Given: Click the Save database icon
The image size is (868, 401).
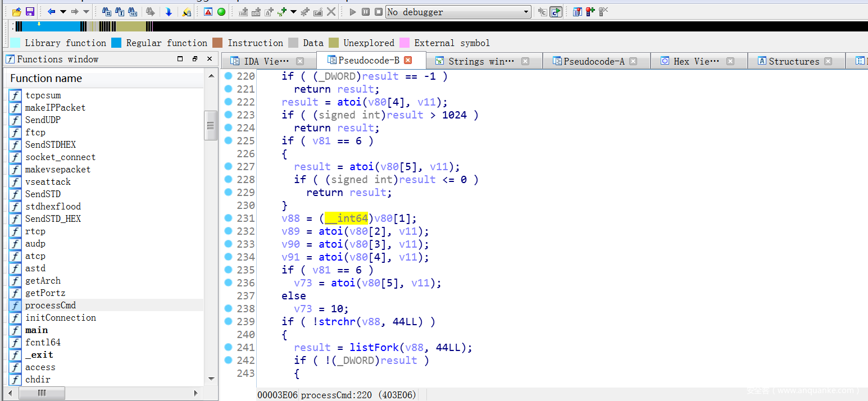Looking at the screenshot, I should pyautogui.click(x=30, y=12).
